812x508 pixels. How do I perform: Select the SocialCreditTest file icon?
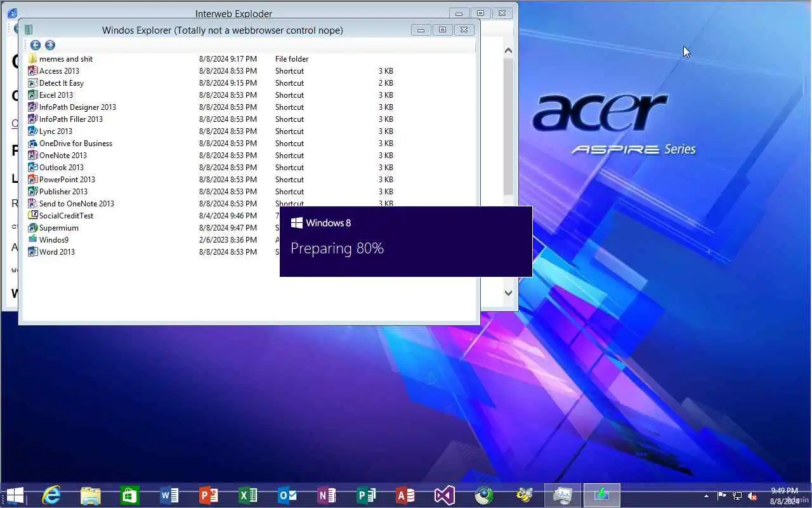33,216
